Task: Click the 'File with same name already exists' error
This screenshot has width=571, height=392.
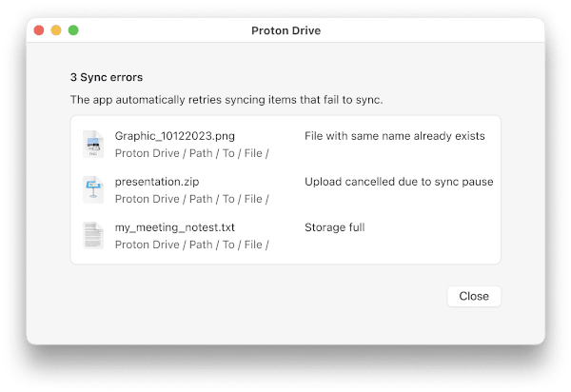Action: [x=394, y=136]
